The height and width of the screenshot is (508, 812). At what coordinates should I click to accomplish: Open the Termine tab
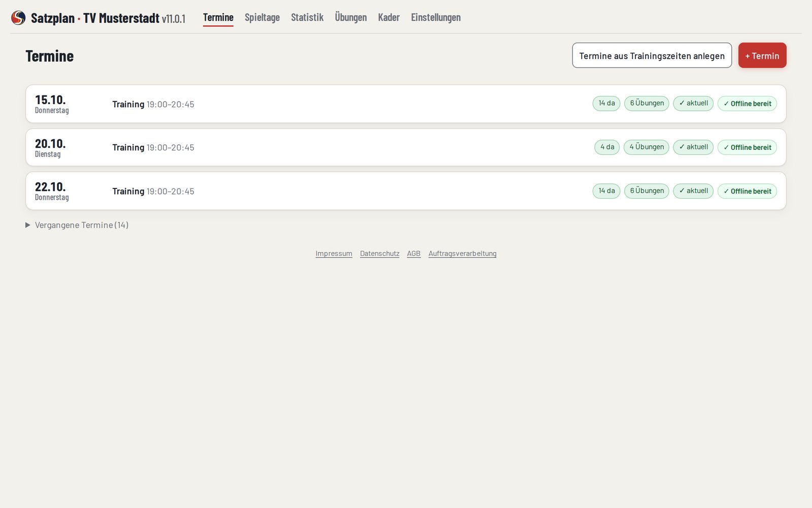click(218, 17)
